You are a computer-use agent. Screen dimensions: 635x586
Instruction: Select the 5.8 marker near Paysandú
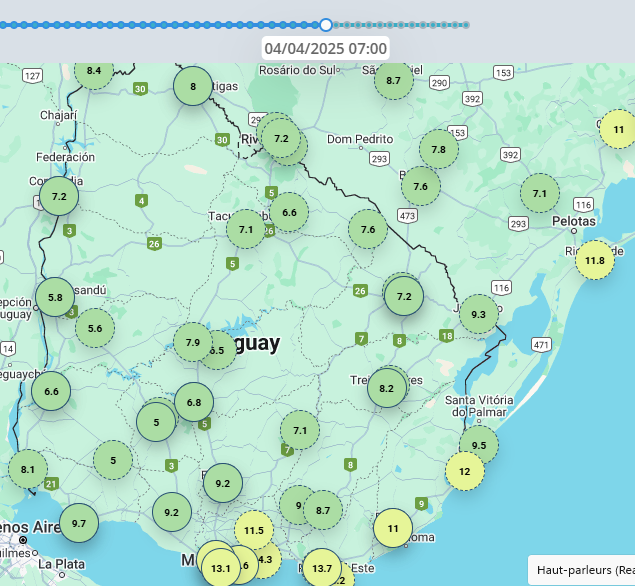(x=55, y=297)
